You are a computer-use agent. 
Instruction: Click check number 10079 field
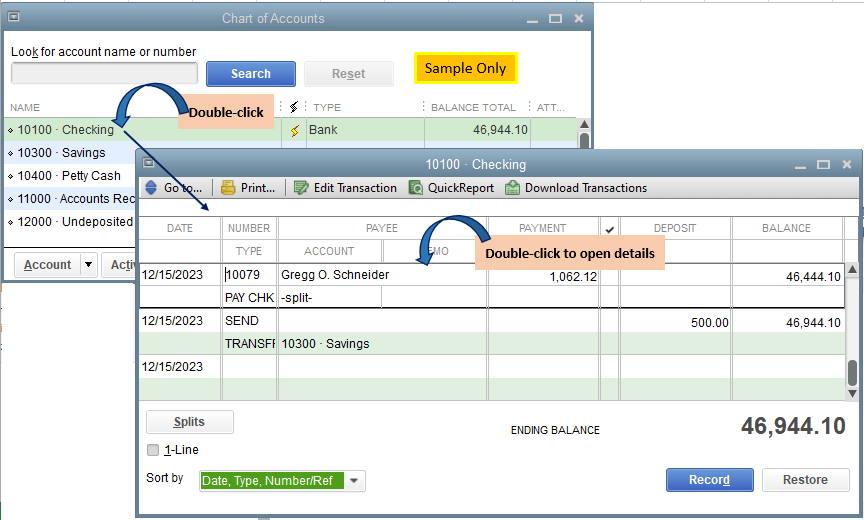point(242,275)
